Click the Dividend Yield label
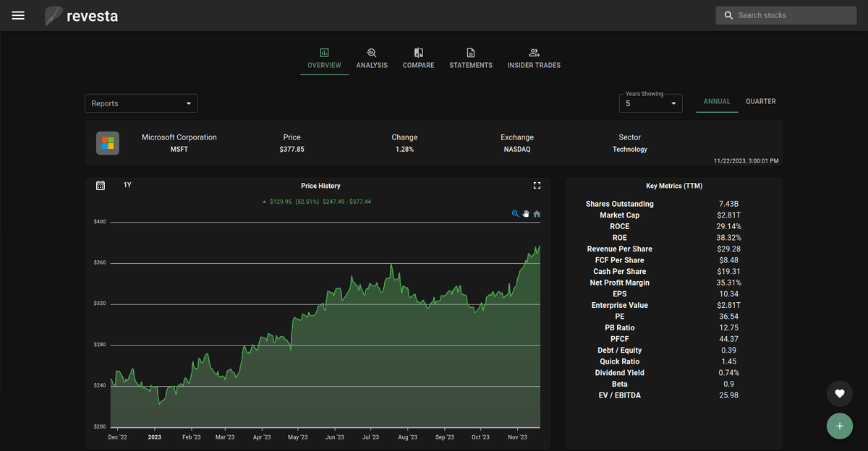Image resolution: width=868 pixels, height=451 pixels. [x=620, y=373]
